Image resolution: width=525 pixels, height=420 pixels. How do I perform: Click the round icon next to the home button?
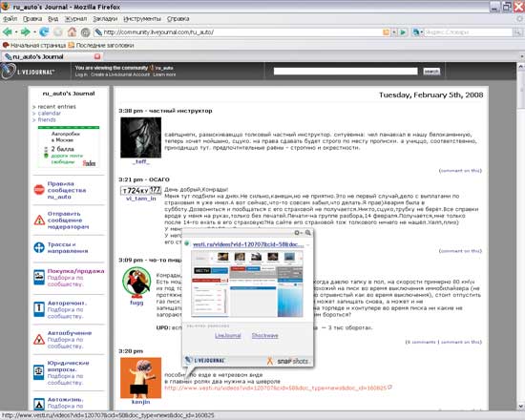[86, 32]
